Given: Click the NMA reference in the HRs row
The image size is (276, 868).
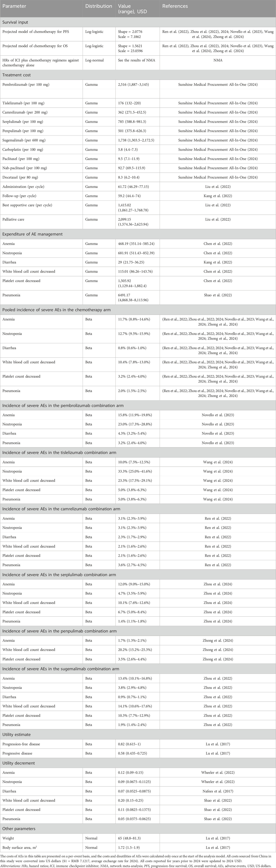Looking at the screenshot, I should pyautogui.click(x=218, y=60).
